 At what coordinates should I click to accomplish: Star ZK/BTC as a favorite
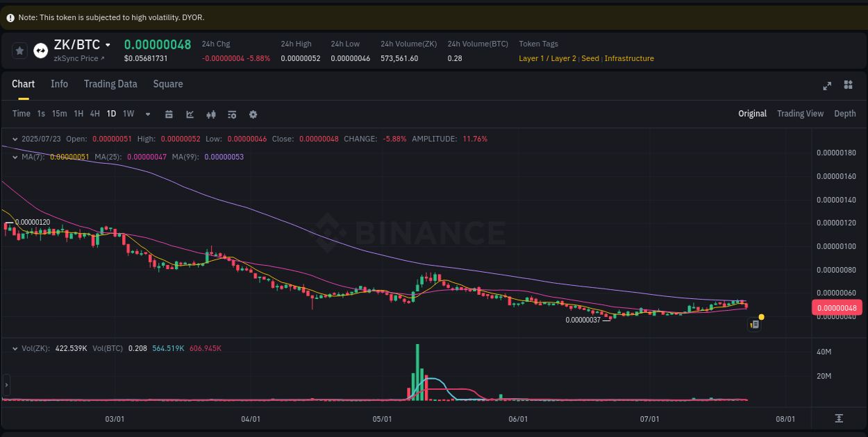pyautogui.click(x=19, y=50)
